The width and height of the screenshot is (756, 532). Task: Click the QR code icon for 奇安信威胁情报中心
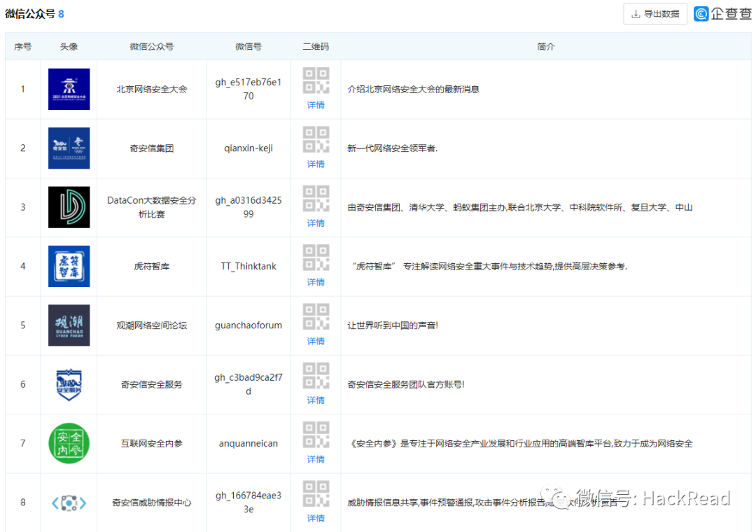coord(316,494)
